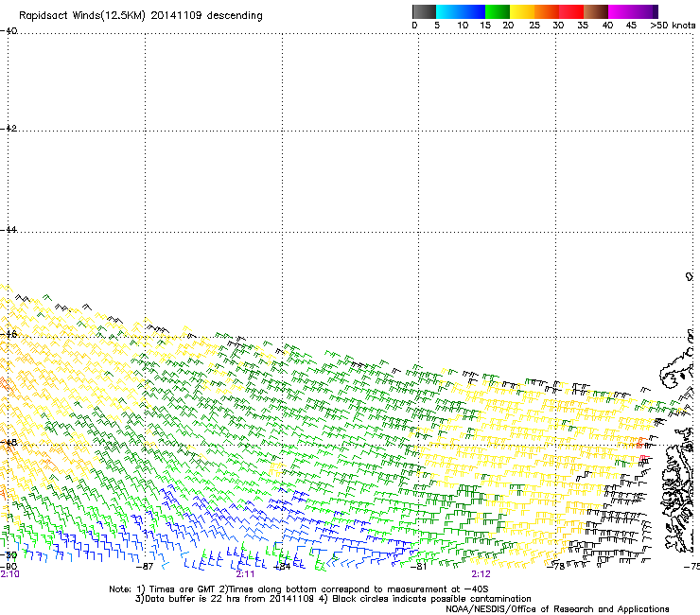Click the red 30-35 knots legend swatch
The height and width of the screenshot is (615, 700).
(571, 11)
